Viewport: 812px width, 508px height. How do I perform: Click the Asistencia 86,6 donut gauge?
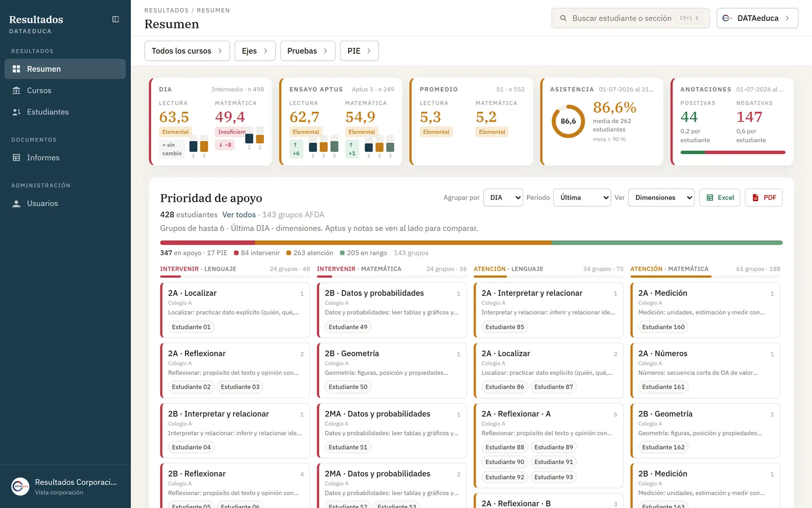tap(568, 121)
